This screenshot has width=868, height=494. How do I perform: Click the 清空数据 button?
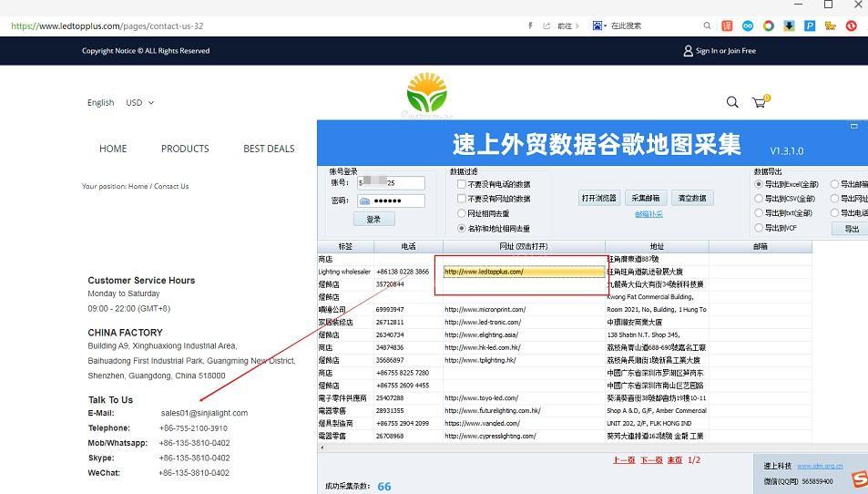692,198
